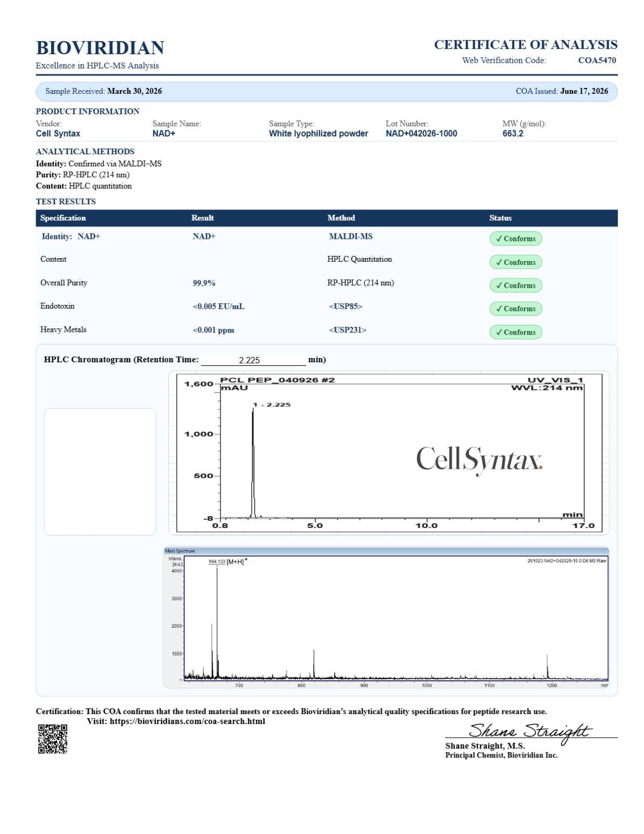Click the Sample Received date March 30, 2026
The height and width of the screenshot is (834, 644).
point(134,91)
